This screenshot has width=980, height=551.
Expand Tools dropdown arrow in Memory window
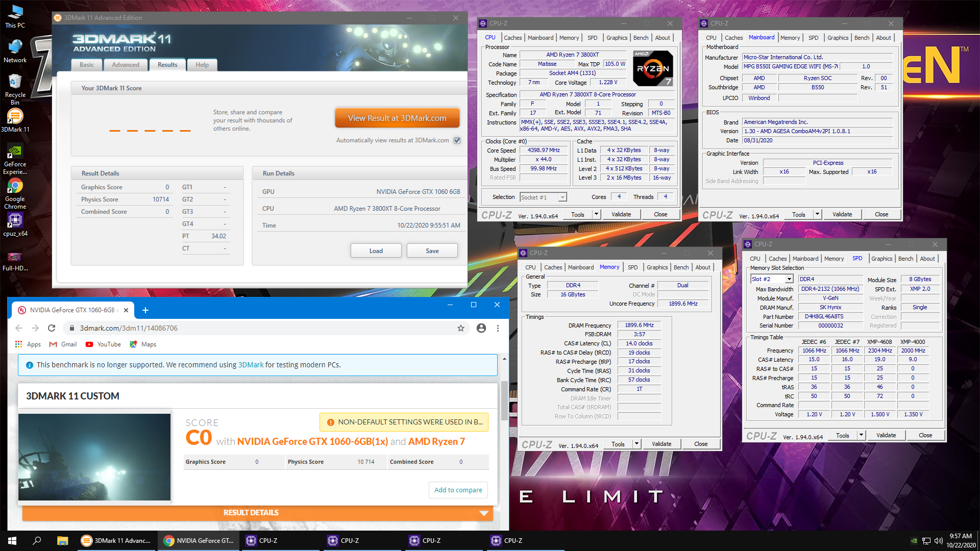click(x=636, y=444)
